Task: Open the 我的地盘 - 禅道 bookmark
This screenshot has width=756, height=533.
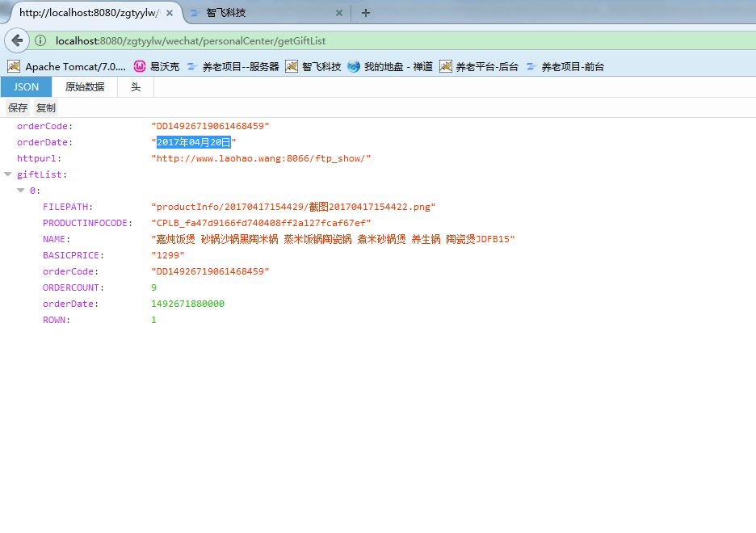Action: coord(390,66)
